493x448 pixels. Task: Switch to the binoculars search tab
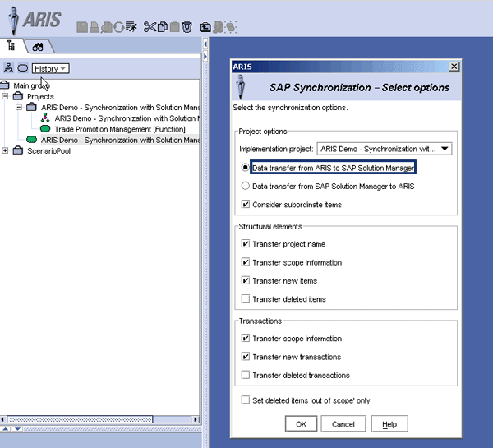(x=38, y=47)
